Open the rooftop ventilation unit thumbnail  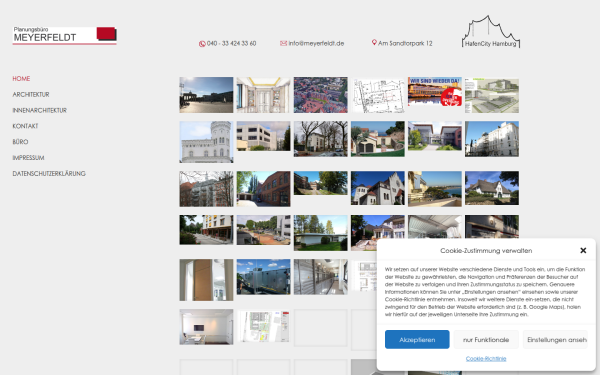pos(263,277)
